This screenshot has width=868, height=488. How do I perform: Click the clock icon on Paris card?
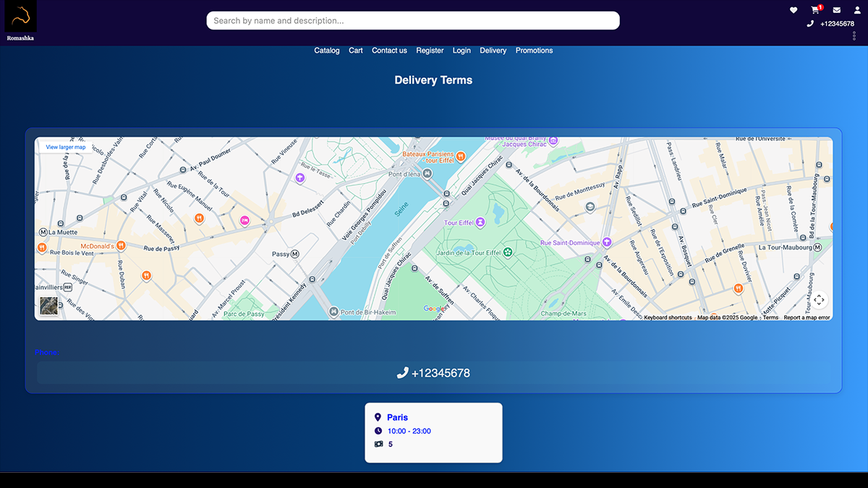tap(378, 431)
